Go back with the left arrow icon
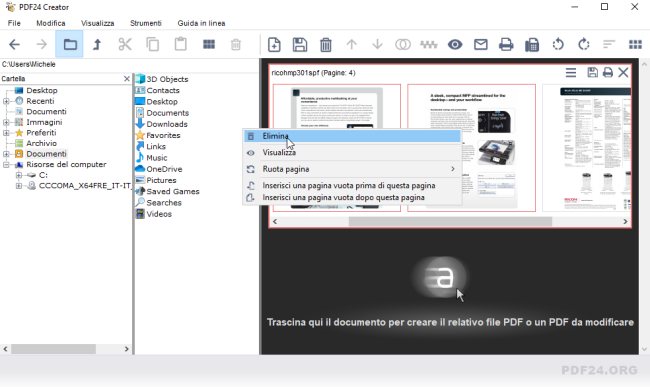The height and width of the screenshot is (387, 650). pos(15,44)
